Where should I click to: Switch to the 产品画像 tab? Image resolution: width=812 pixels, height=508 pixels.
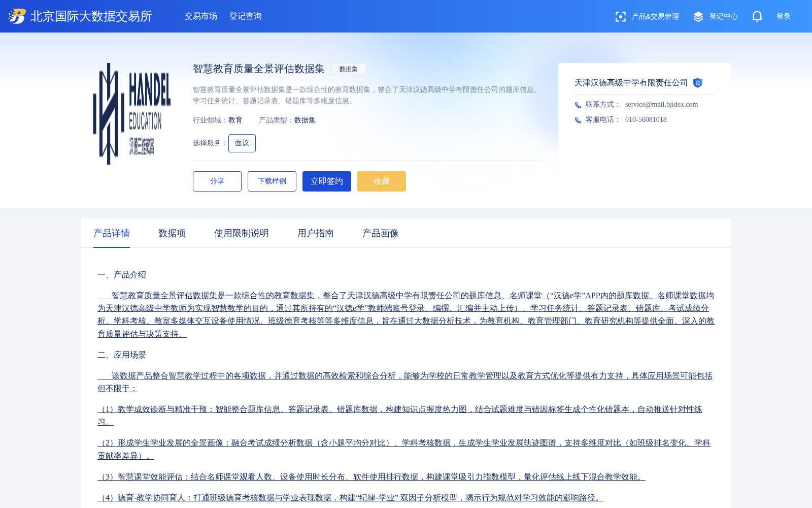[x=381, y=233]
